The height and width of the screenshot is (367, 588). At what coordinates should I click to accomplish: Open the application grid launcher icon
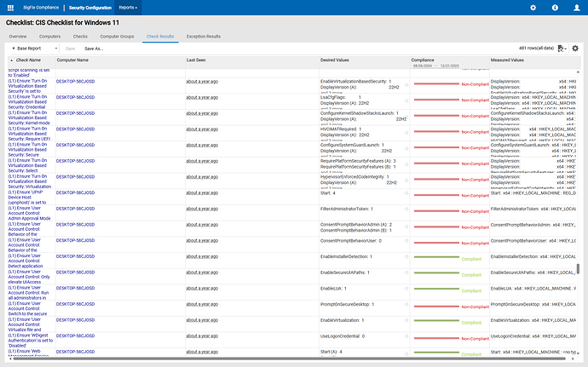click(x=10, y=7)
